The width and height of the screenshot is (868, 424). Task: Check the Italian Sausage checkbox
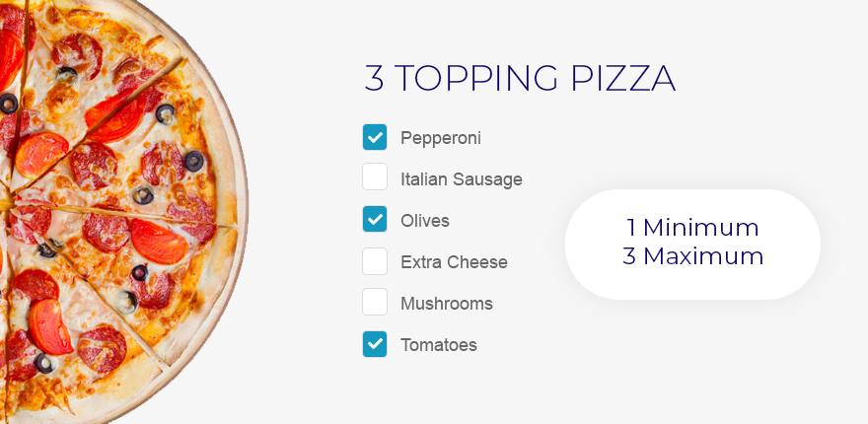point(375,177)
